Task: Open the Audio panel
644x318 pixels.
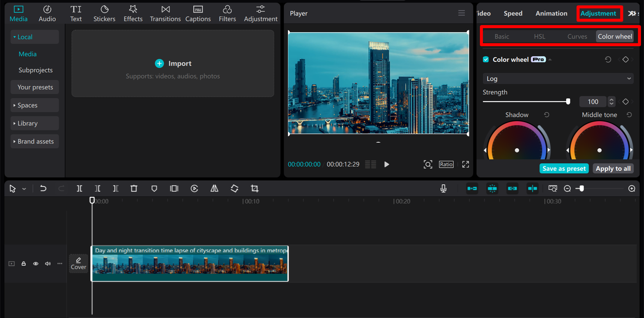Action: pos(47,14)
